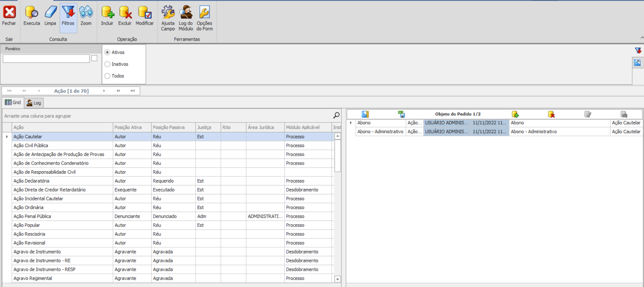Sort by Posição Passiva column header
Screen dimensions: 644x287
click(x=173, y=127)
